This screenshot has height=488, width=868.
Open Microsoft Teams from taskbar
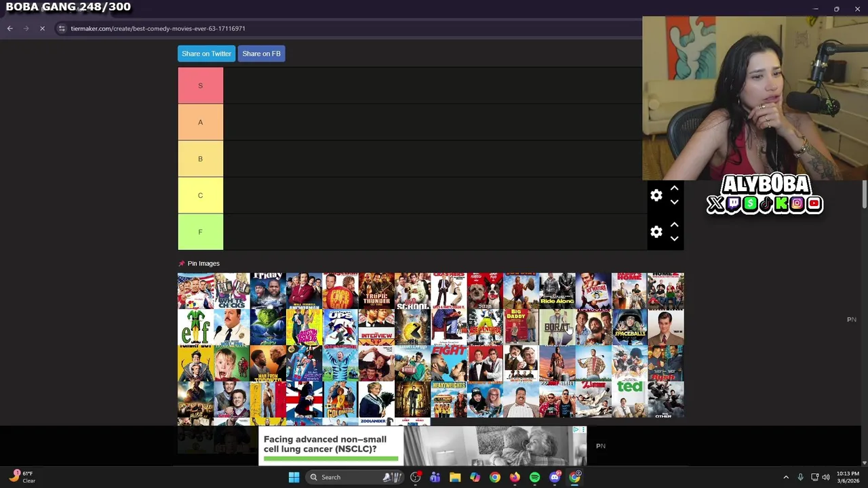[x=435, y=477]
